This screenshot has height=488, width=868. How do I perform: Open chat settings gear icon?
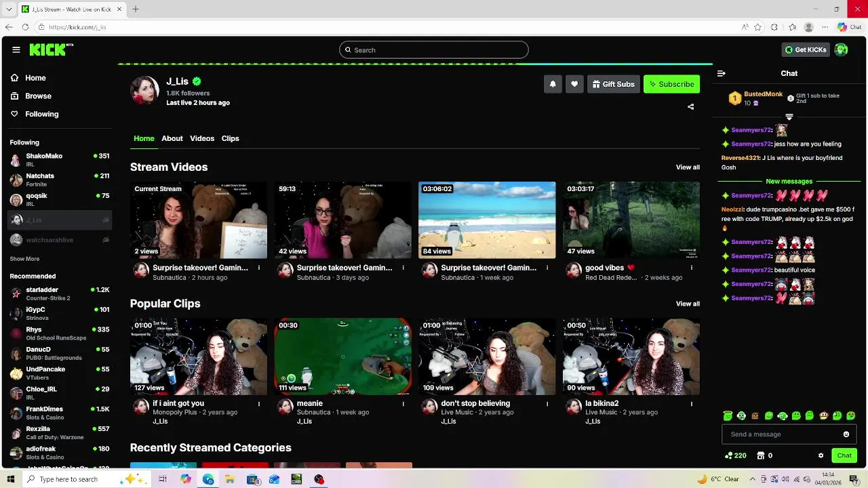click(821, 455)
